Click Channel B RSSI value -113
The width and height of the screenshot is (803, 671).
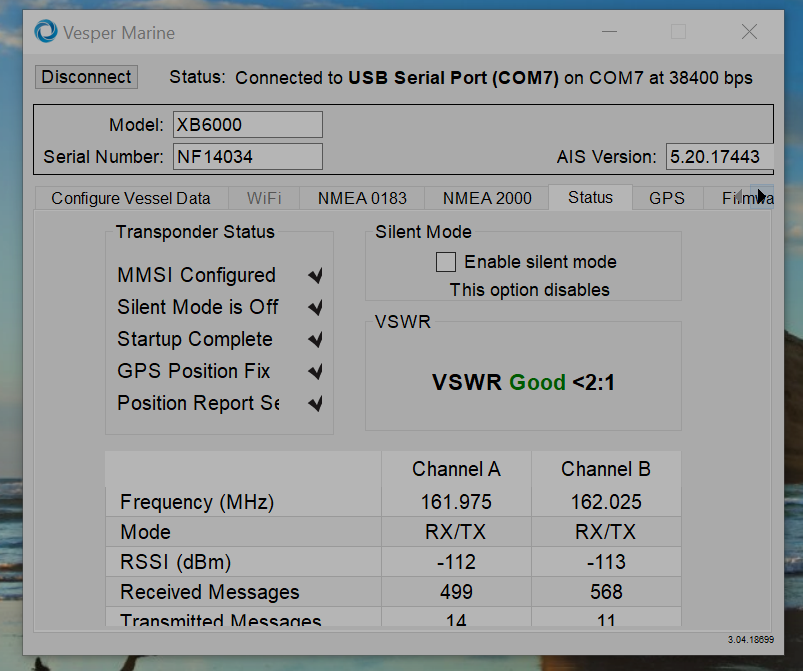pos(606,562)
